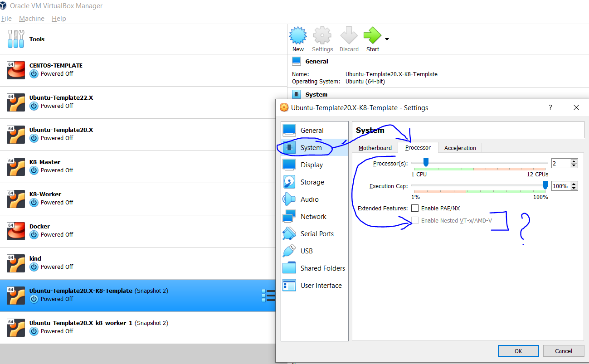
Task: Select the CENTOS-TEMPLATE VM icon
Action: tap(16, 70)
